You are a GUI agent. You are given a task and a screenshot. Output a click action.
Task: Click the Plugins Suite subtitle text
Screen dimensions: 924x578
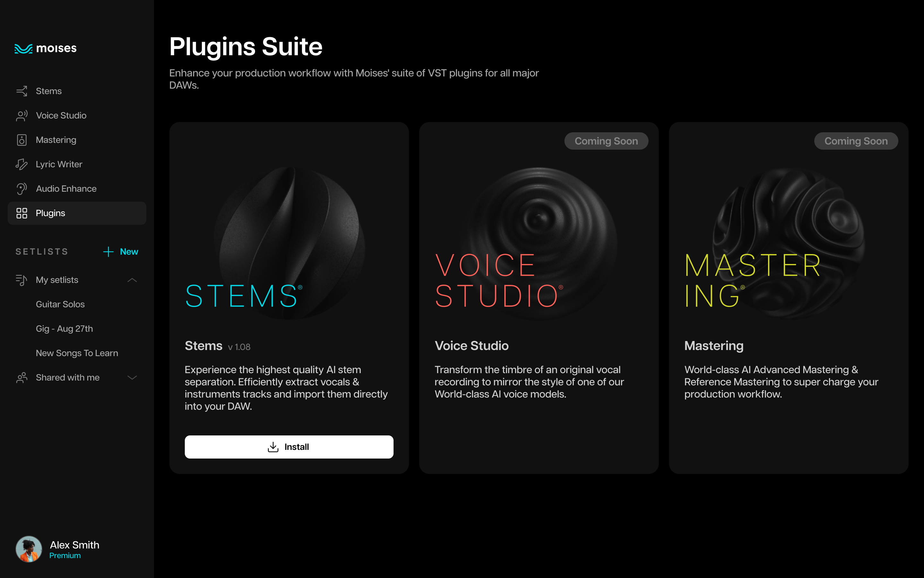[354, 79]
